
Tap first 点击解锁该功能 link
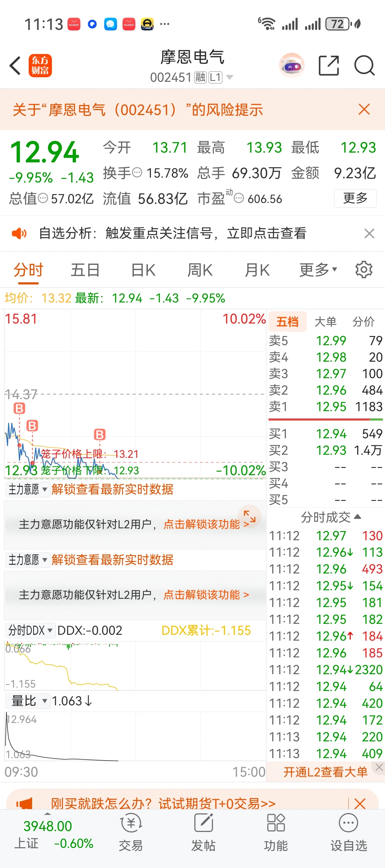[x=206, y=524]
